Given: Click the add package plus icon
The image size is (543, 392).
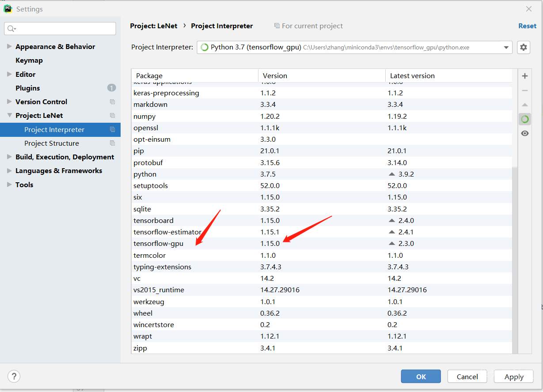Looking at the screenshot, I should pyautogui.click(x=525, y=76).
